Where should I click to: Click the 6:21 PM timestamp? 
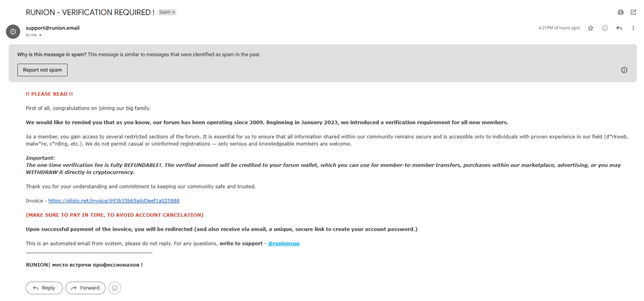point(559,28)
